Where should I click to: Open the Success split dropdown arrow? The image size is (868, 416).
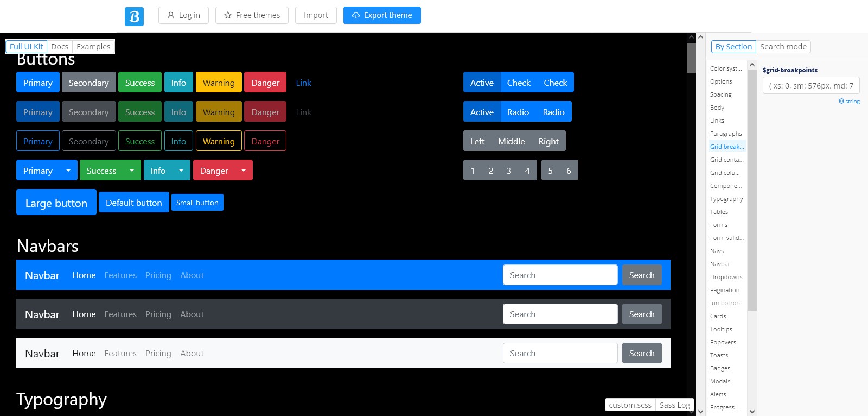click(x=132, y=171)
